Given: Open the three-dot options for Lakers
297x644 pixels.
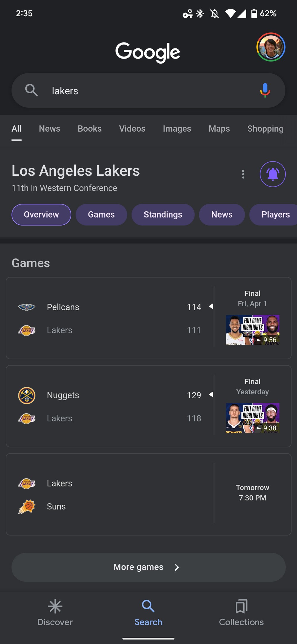Looking at the screenshot, I should tap(243, 174).
